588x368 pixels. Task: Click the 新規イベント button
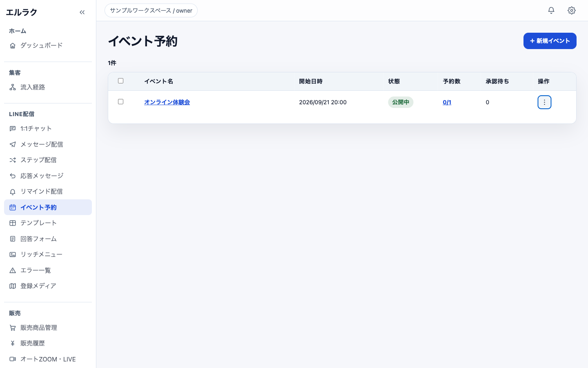pyautogui.click(x=550, y=41)
